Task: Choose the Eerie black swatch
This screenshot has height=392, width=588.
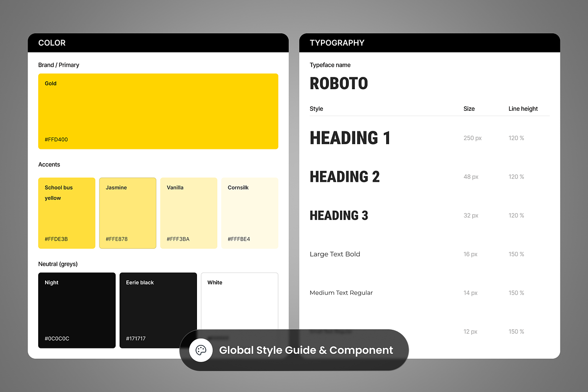Action: (158, 310)
